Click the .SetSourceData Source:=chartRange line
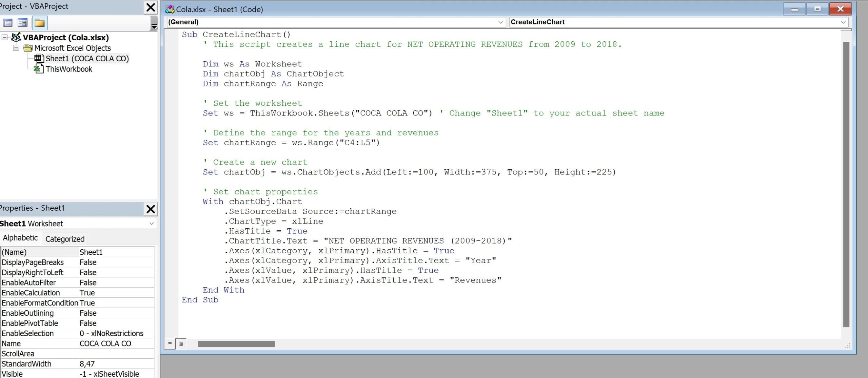 (x=310, y=211)
